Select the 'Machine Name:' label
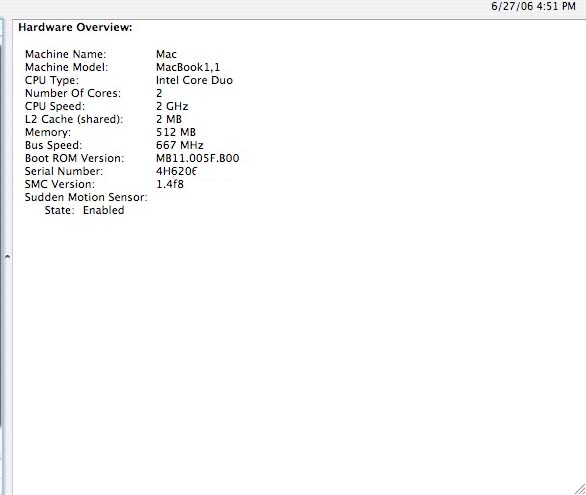Screen dimensions: 586x495 click(x=65, y=54)
